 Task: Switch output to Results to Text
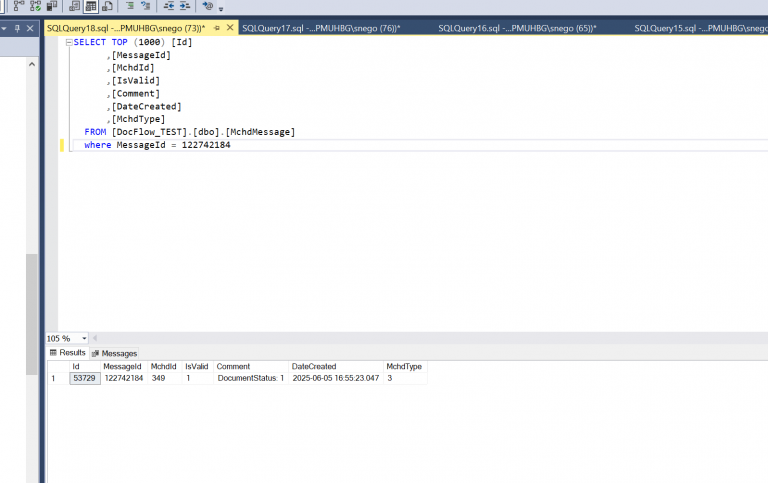point(74,6)
